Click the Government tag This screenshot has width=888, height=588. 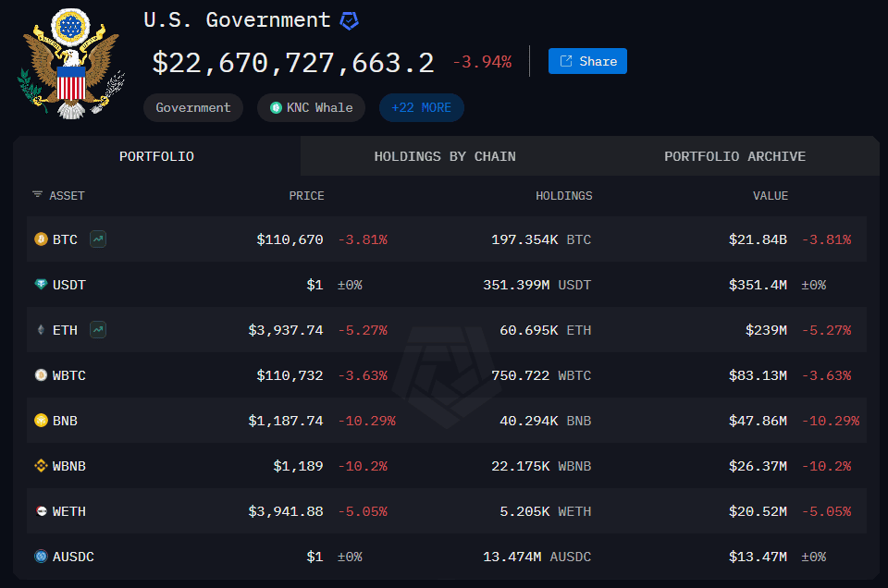pyautogui.click(x=193, y=107)
